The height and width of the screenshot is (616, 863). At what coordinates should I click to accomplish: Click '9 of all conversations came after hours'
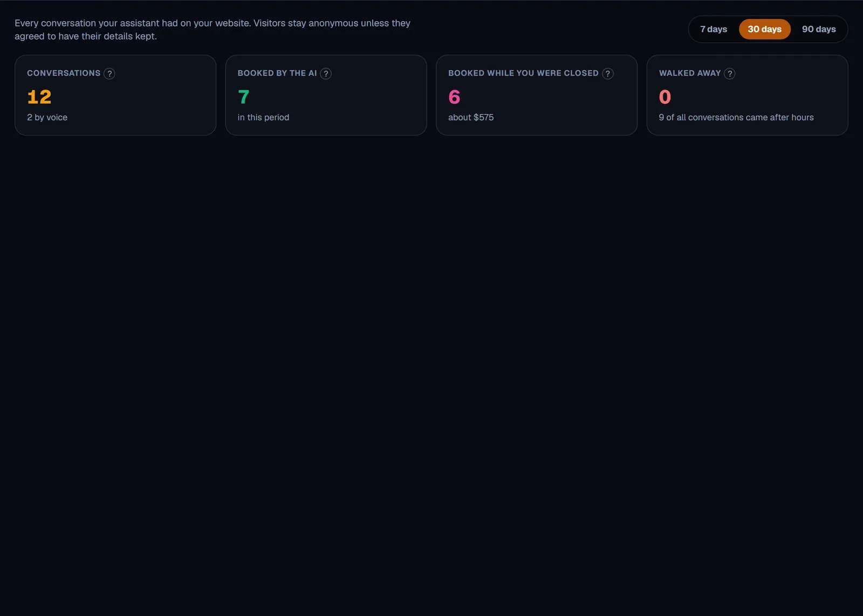click(x=736, y=118)
